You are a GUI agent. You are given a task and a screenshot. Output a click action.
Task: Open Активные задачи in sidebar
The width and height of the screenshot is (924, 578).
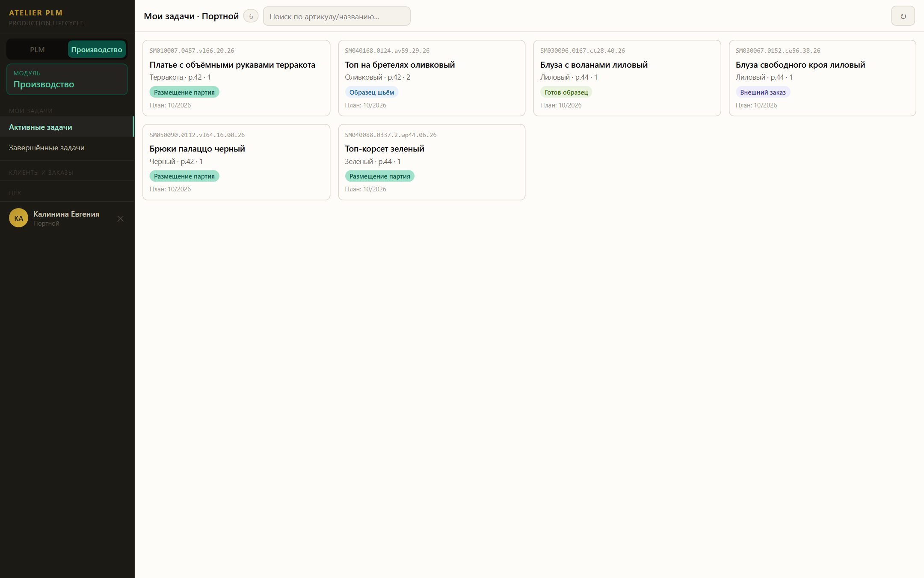(67, 127)
